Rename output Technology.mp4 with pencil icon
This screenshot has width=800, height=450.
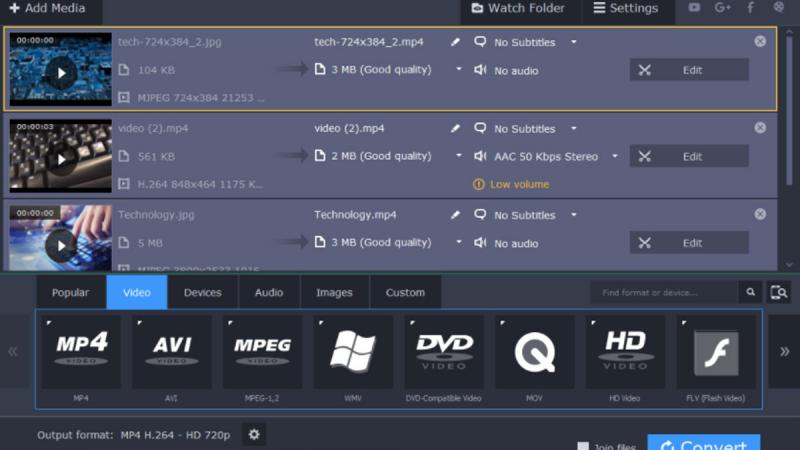[x=455, y=215]
